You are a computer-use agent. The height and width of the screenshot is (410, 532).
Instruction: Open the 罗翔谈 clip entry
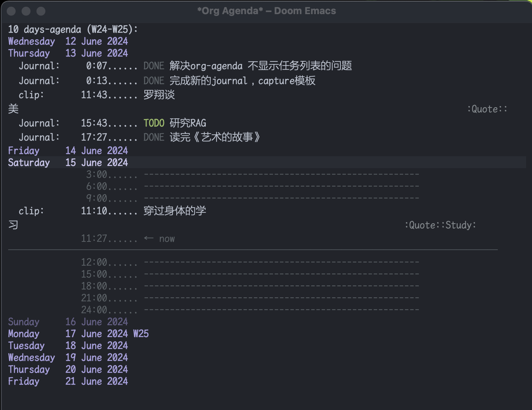click(159, 95)
